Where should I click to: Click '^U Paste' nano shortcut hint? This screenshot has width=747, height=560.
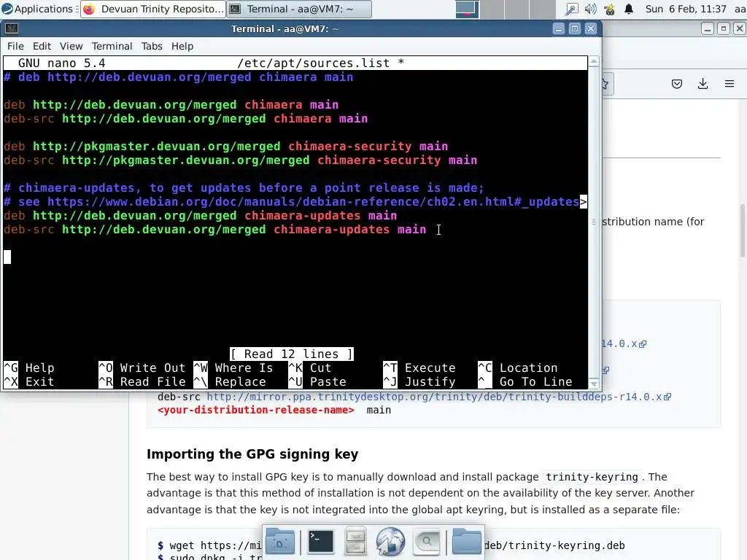(x=317, y=382)
